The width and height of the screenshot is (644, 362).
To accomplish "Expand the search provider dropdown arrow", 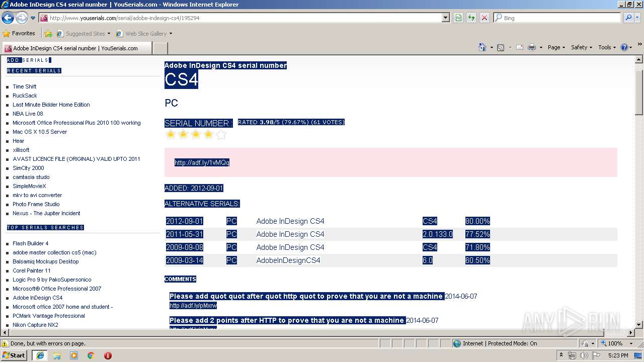I will [637, 18].
